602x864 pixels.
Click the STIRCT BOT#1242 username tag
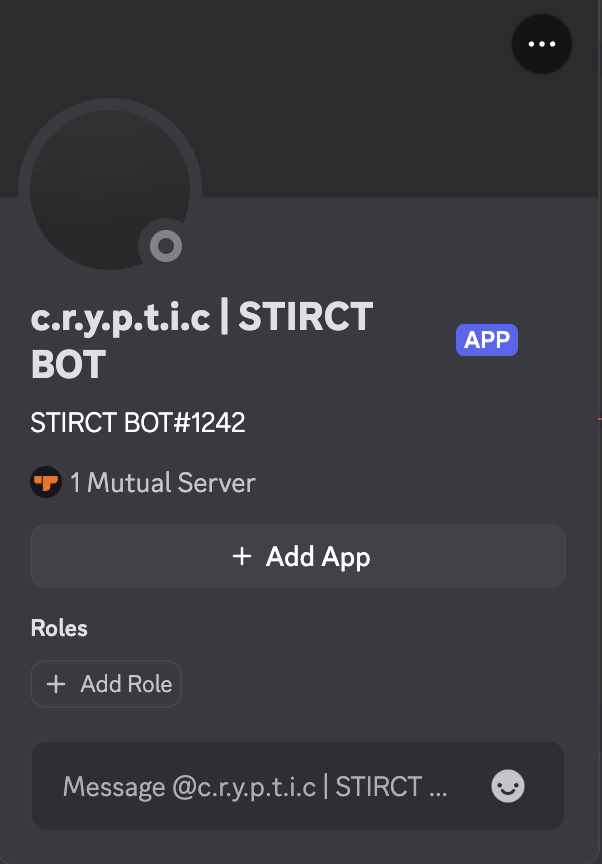[138, 423]
